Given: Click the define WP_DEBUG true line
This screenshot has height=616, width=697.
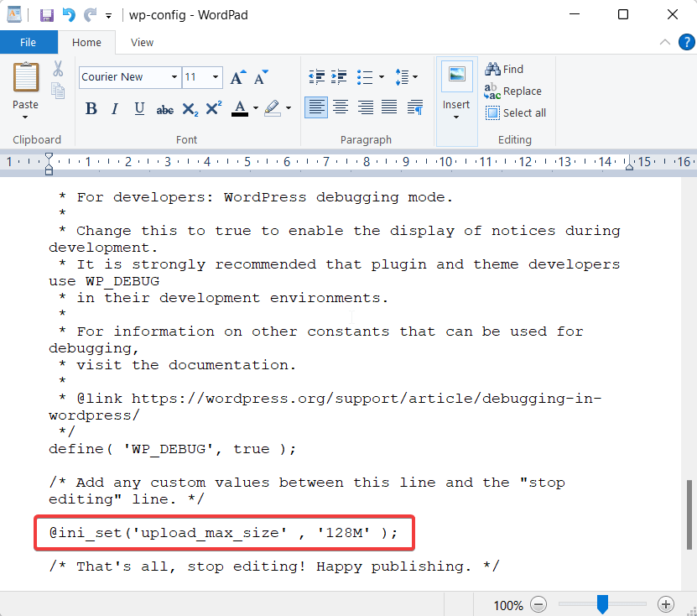Looking at the screenshot, I should [x=172, y=449].
